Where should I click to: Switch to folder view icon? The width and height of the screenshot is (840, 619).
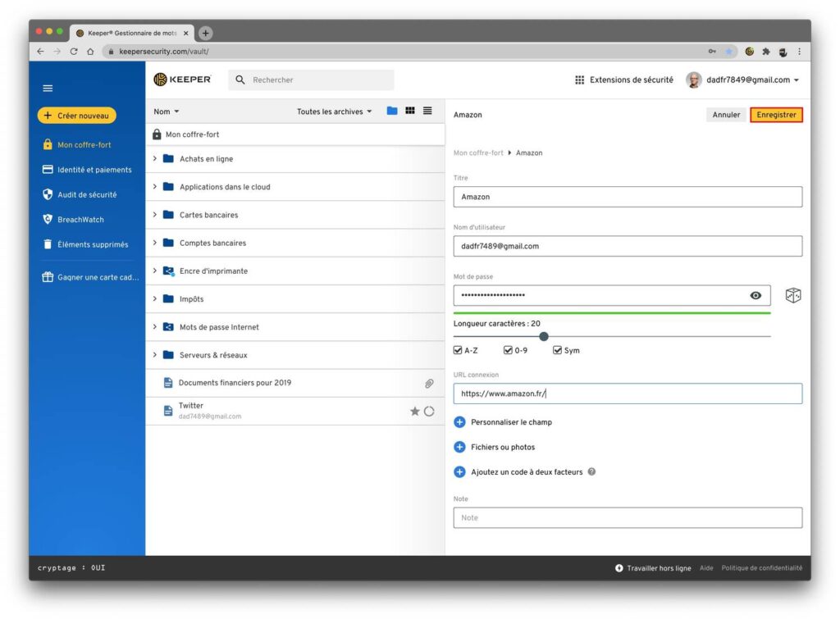pos(392,112)
